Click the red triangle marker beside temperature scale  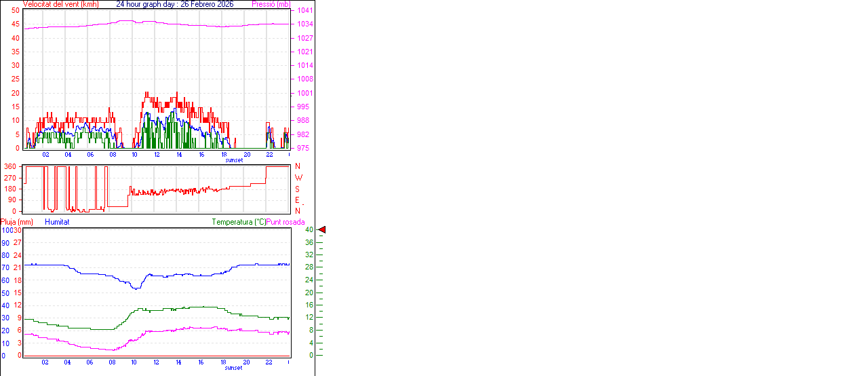pyautogui.click(x=322, y=230)
